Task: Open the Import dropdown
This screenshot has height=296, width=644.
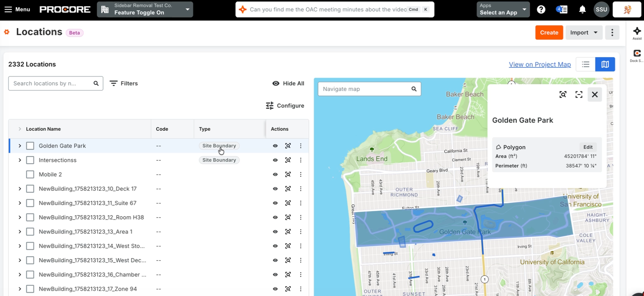Action: (584, 32)
